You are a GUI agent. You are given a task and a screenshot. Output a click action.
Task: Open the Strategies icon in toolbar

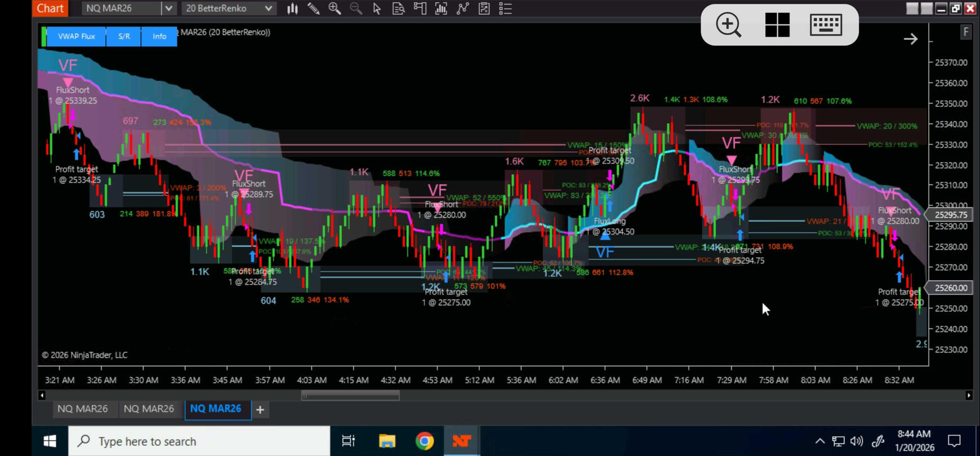[x=462, y=8]
